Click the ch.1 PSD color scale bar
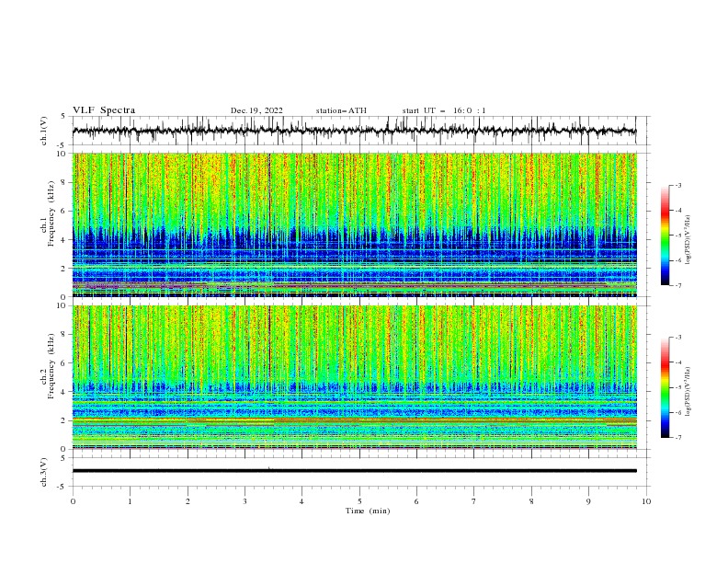728x563 pixels. [x=665, y=235]
